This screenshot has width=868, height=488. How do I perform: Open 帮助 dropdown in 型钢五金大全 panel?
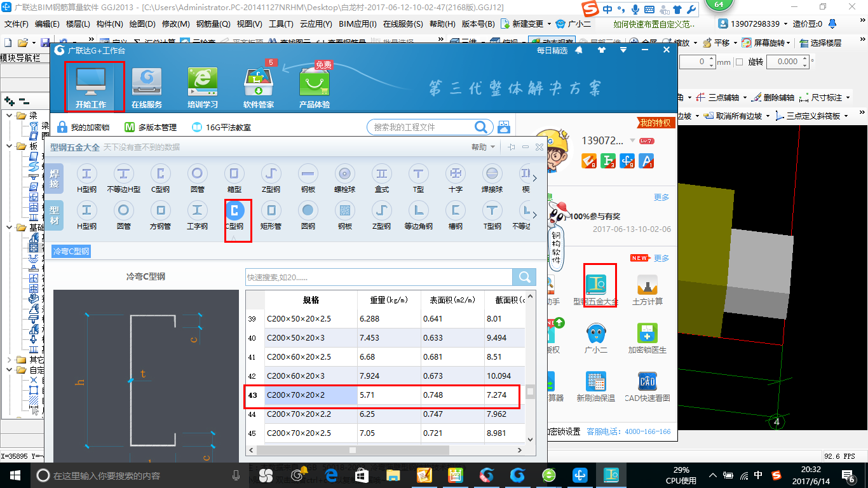click(484, 147)
